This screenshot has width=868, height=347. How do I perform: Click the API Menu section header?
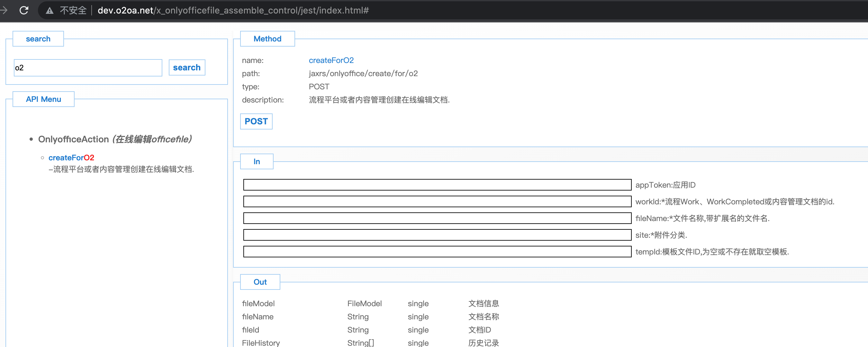(x=43, y=99)
